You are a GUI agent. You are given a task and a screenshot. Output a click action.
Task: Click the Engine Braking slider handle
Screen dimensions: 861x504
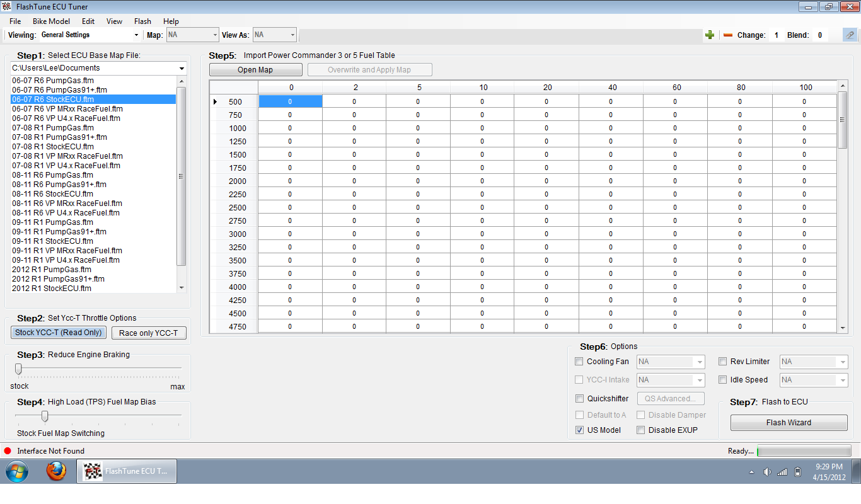(18, 369)
